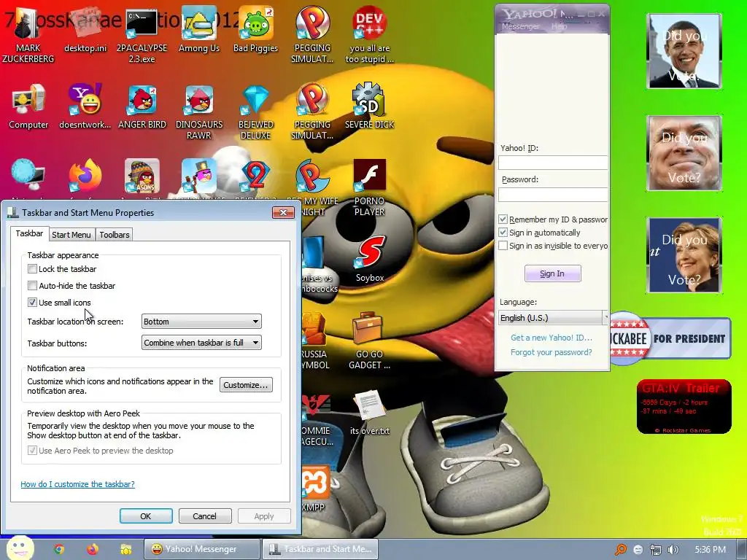Check Sign in as invisible to everyone

point(503,246)
